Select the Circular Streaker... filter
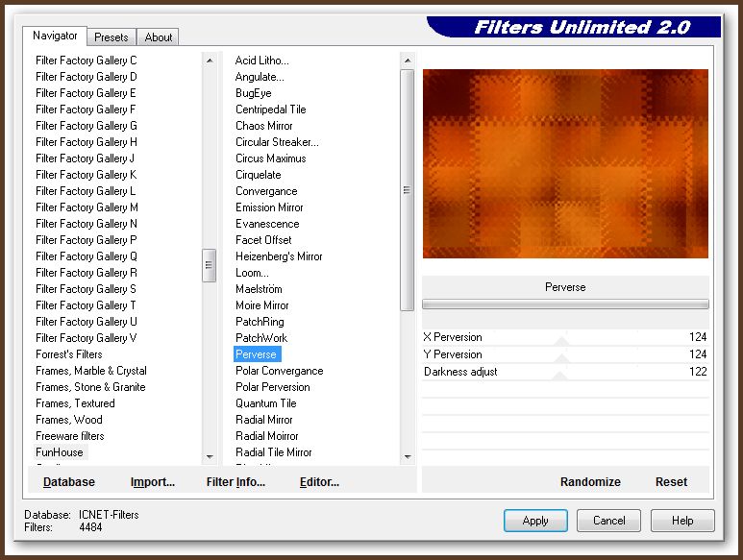 tap(277, 142)
